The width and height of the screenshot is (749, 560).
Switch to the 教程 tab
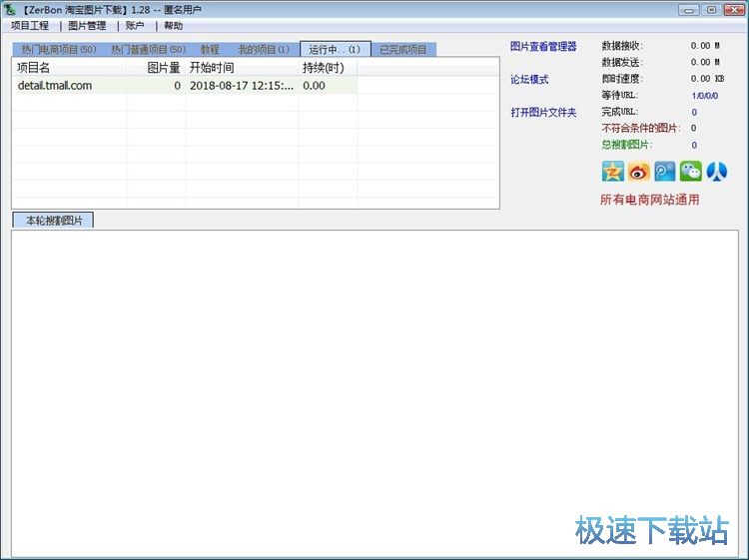tap(210, 50)
